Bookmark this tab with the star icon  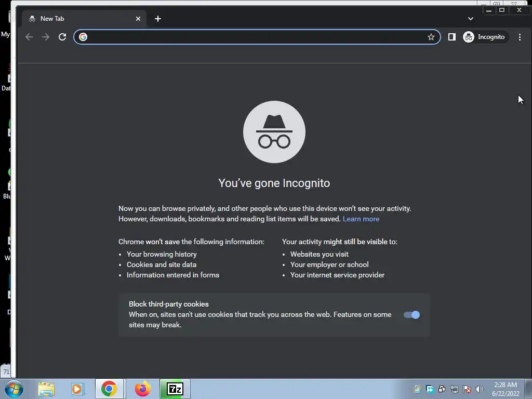431,37
